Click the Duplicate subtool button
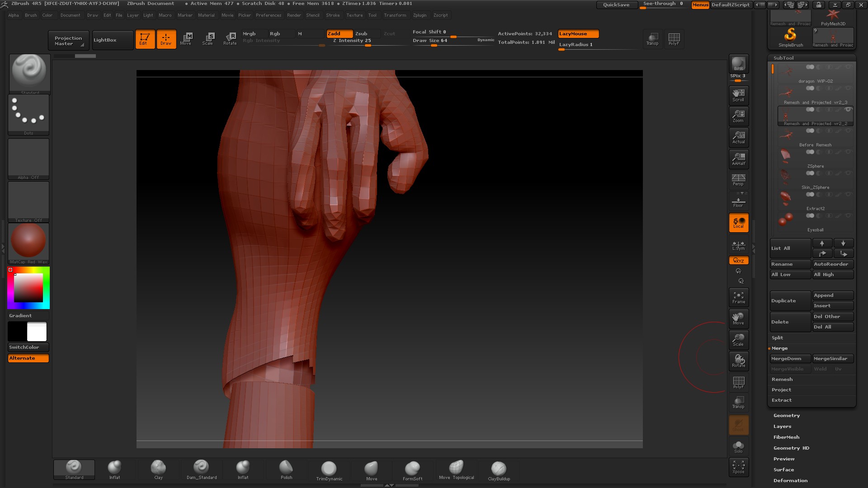Viewport: 868px width, 488px height. (790, 301)
